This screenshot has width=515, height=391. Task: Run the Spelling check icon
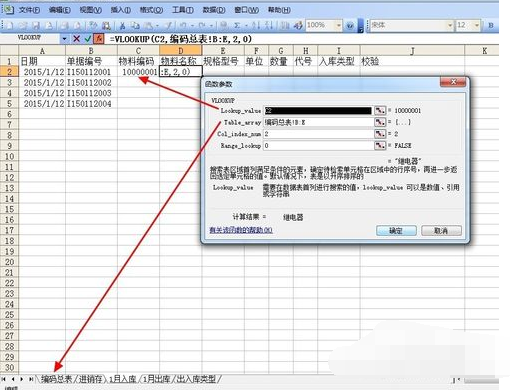(92, 25)
